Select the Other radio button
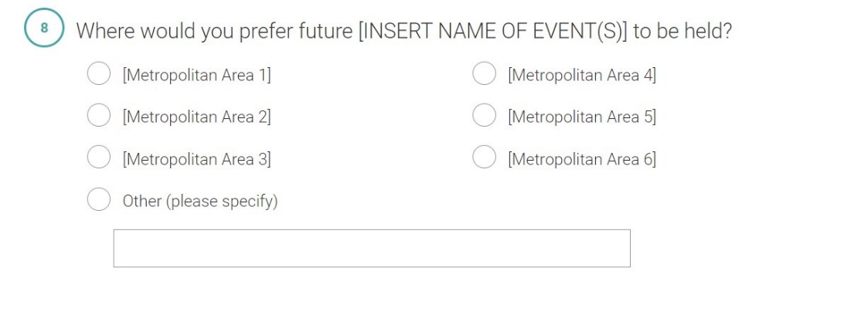The width and height of the screenshot is (868, 312). tap(98, 200)
